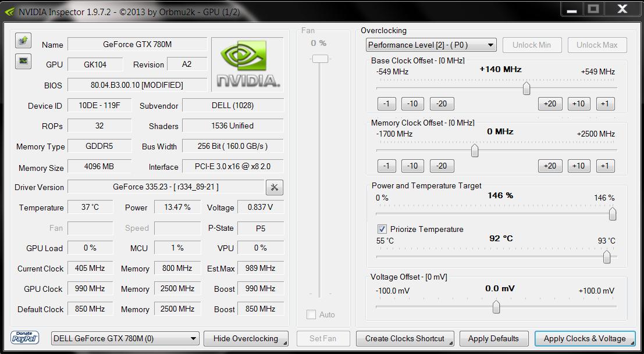Click the disabled Set Fan button
This screenshot has height=354, width=644.
tap(323, 339)
